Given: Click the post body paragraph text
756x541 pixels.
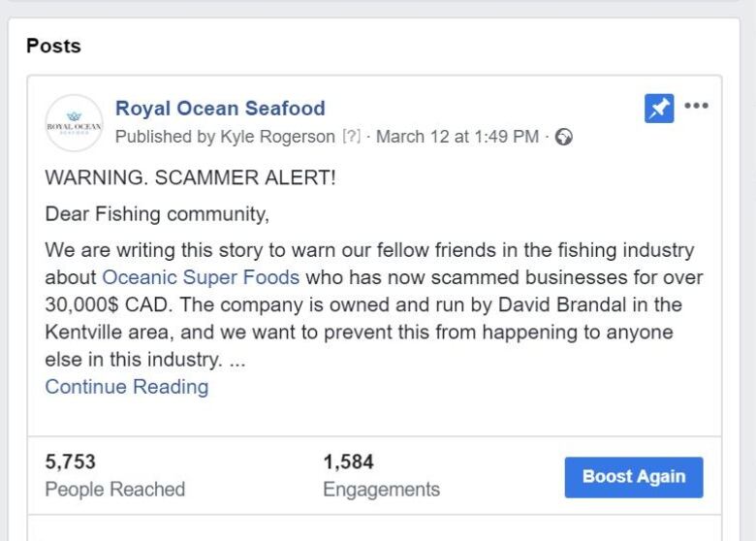Looking at the screenshot, I should tap(374, 304).
